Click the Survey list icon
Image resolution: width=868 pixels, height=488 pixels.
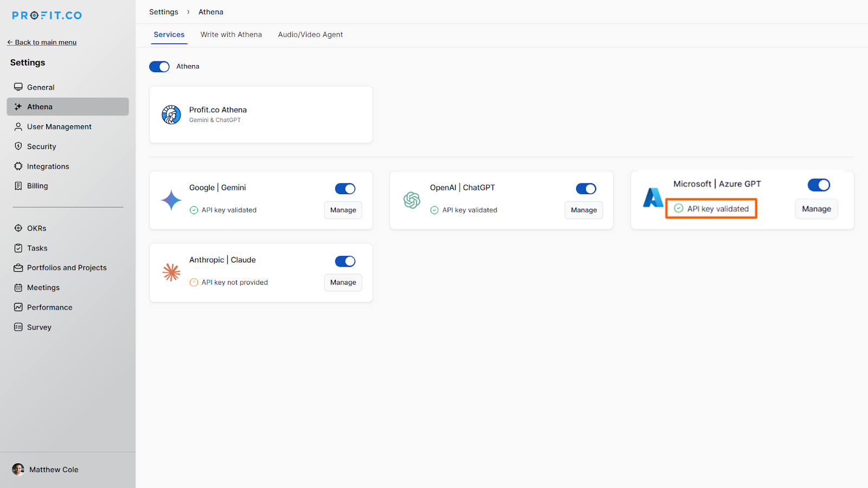[x=18, y=327]
